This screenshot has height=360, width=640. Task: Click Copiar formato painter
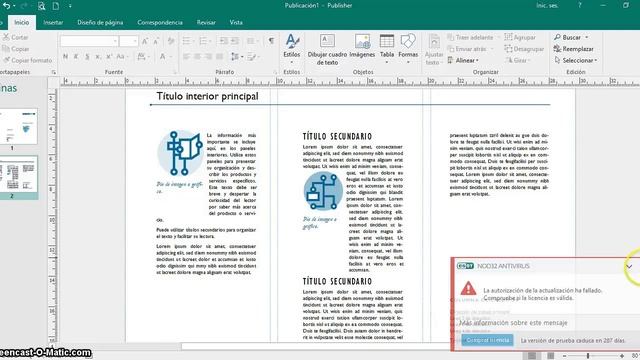coord(27,60)
